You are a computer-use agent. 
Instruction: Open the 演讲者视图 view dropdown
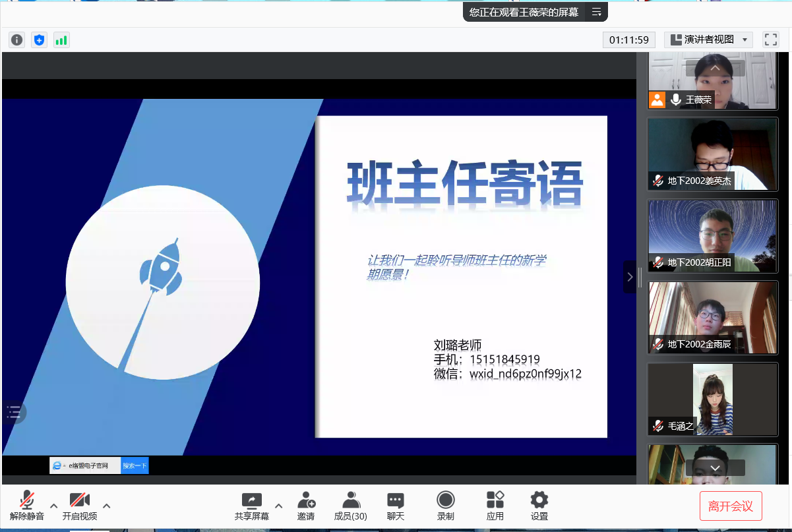click(708, 40)
